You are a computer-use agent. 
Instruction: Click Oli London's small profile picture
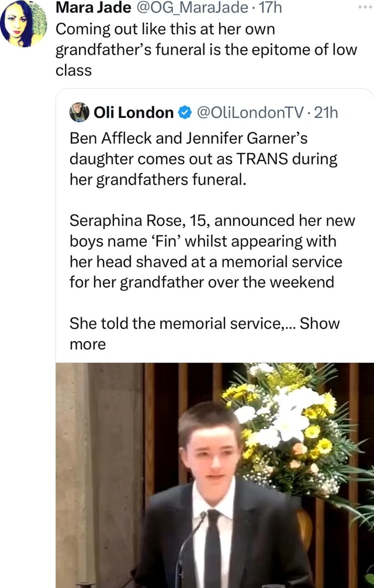click(79, 112)
